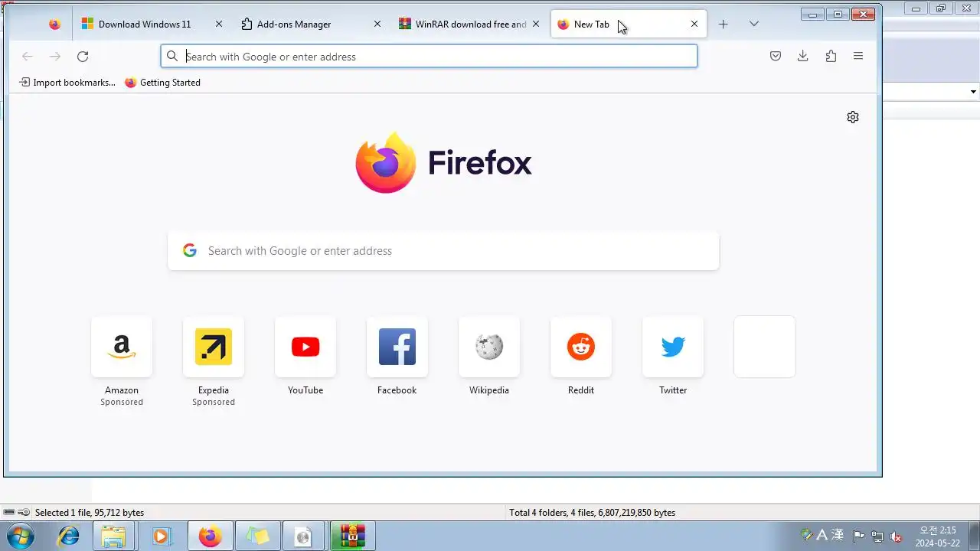This screenshot has width=980, height=551.
Task: Restore down the background WinRAR window
Action: coord(941,8)
